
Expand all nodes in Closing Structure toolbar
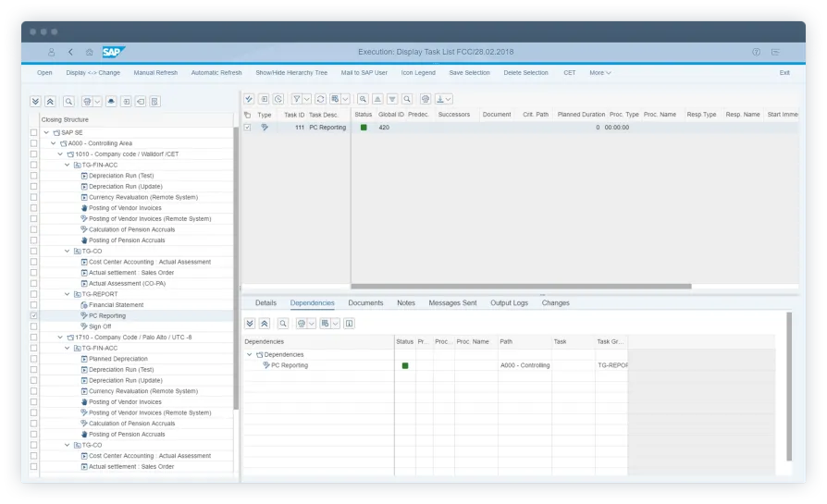(x=35, y=102)
